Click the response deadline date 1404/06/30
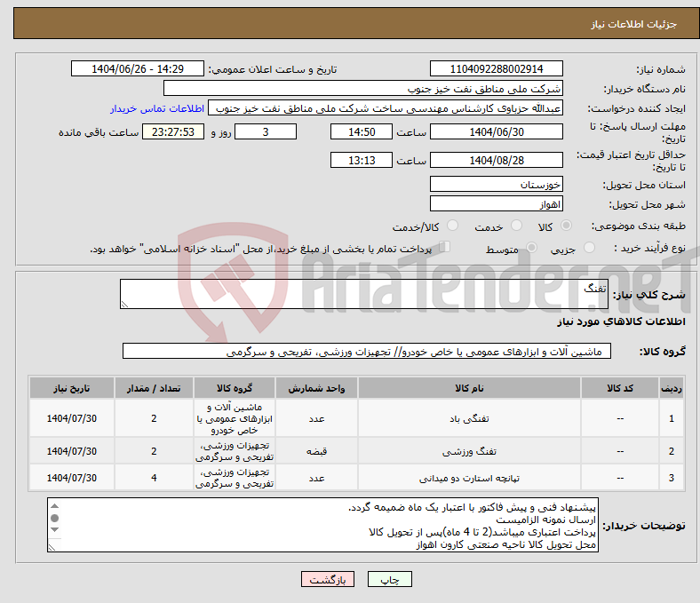The height and width of the screenshot is (603, 700). tap(496, 132)
